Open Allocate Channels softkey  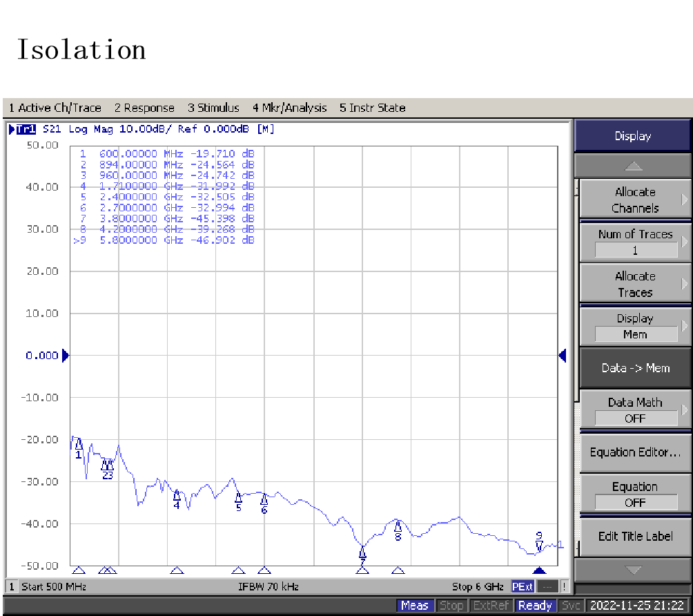[635, 200]
